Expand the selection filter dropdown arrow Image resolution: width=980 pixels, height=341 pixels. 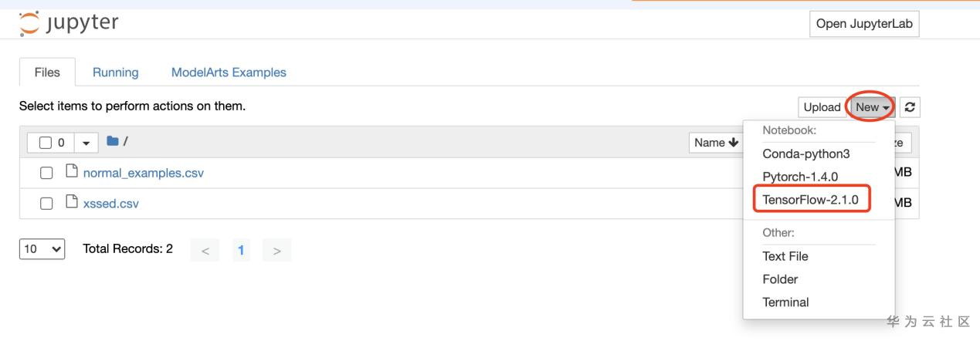(x=84, y=143)
